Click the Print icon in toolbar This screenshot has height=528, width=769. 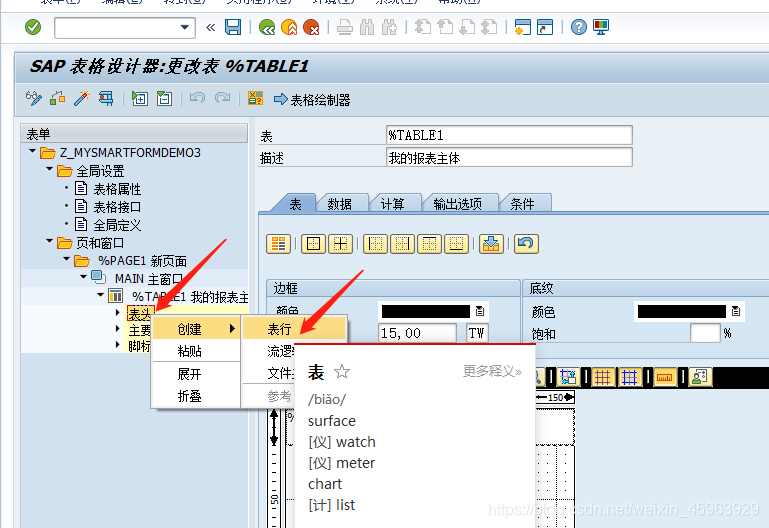point(345,27)
